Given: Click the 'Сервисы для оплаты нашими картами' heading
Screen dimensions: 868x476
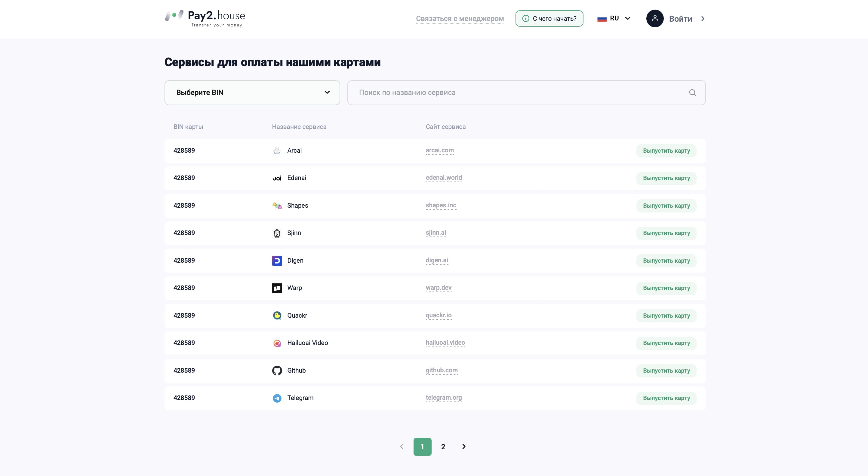Looking at the screenshot, I should point(272,62).
